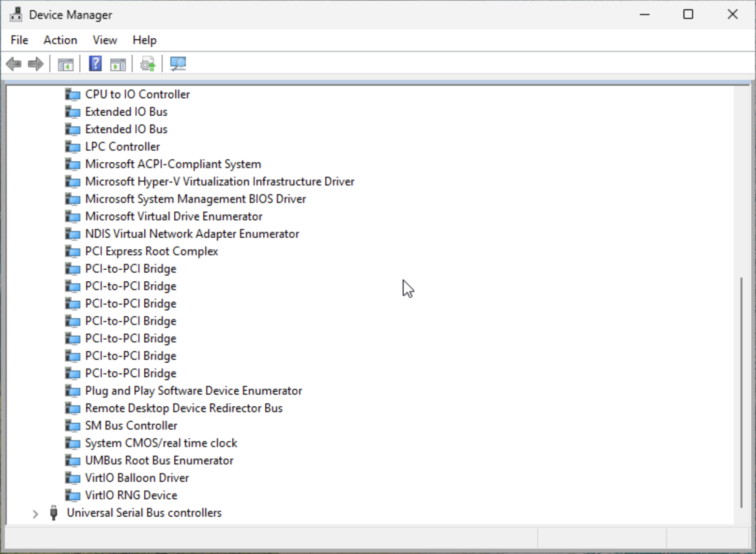Click Scan for hardware changes icon
Image resolution: width=756 pixels, height=554 pixels.
[178, 64]
